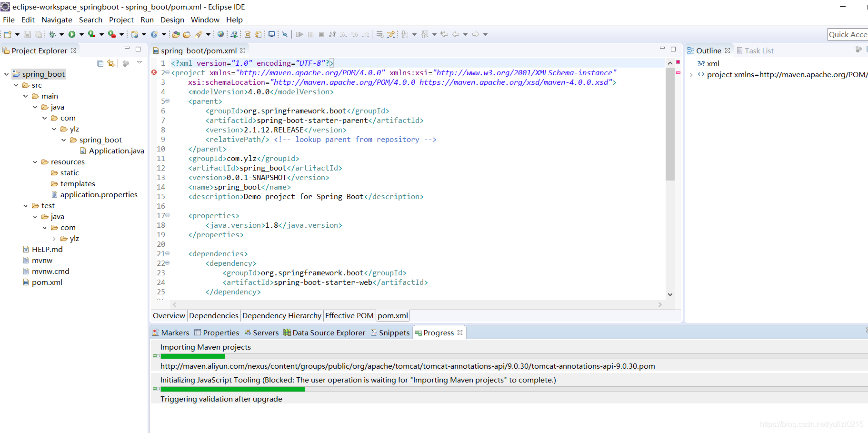Click the Open Type folder icon
Image resolution: width=868 pixels, height=433 pixels.
[x=176, y=34]
